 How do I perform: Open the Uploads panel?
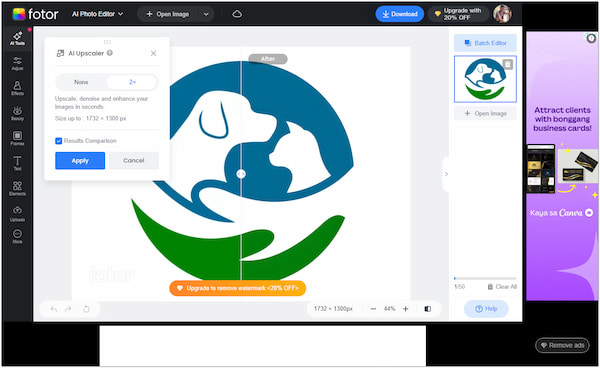point(17,214)
